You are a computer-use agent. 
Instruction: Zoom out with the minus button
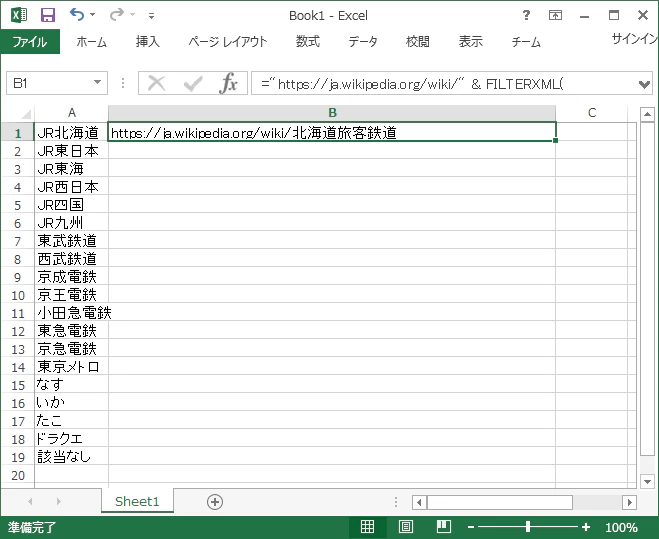click(471, 527)
